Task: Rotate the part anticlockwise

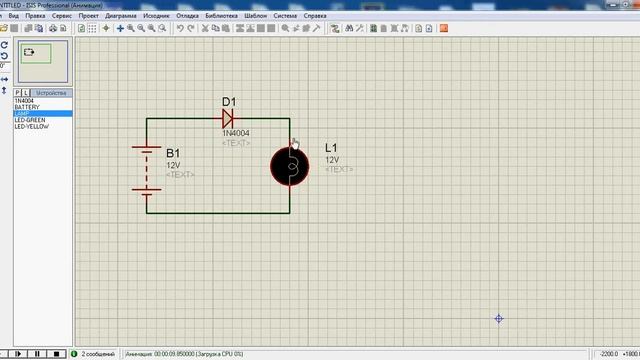Action: point(4,56)
